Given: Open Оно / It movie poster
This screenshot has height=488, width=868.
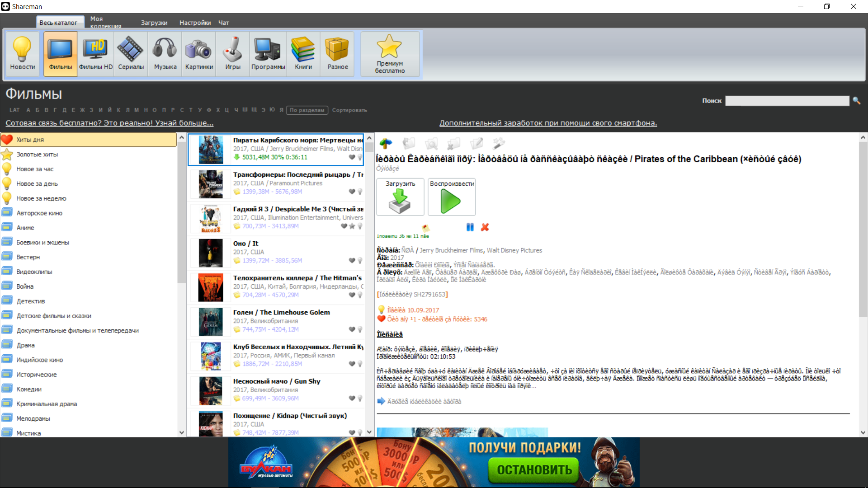Looking at the screenshot, I should (211, 253).
